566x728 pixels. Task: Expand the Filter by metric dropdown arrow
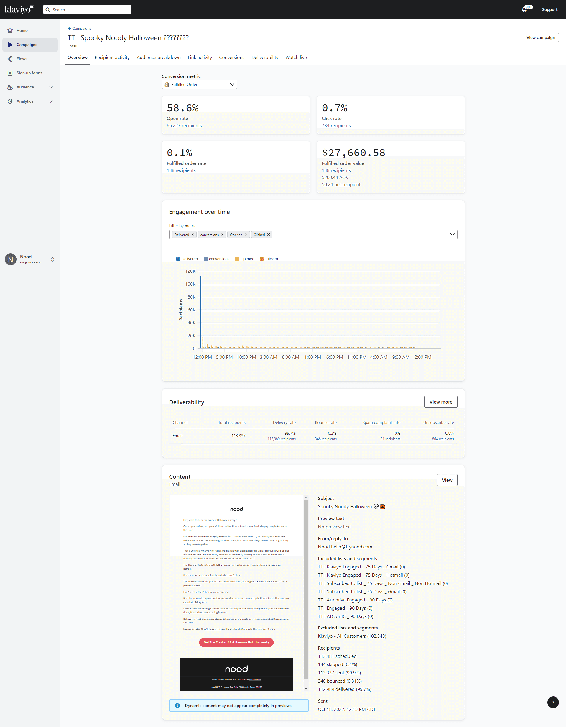pyautogui.click(x=452, y=235)
